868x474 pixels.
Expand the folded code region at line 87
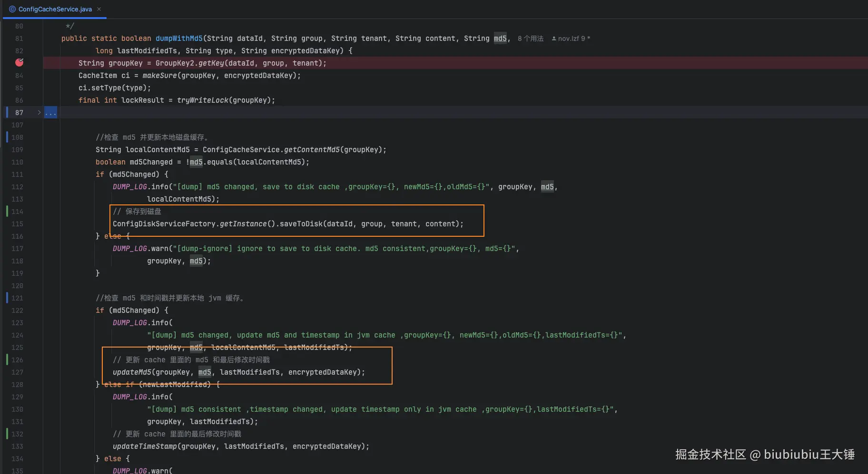pos(39,113)
